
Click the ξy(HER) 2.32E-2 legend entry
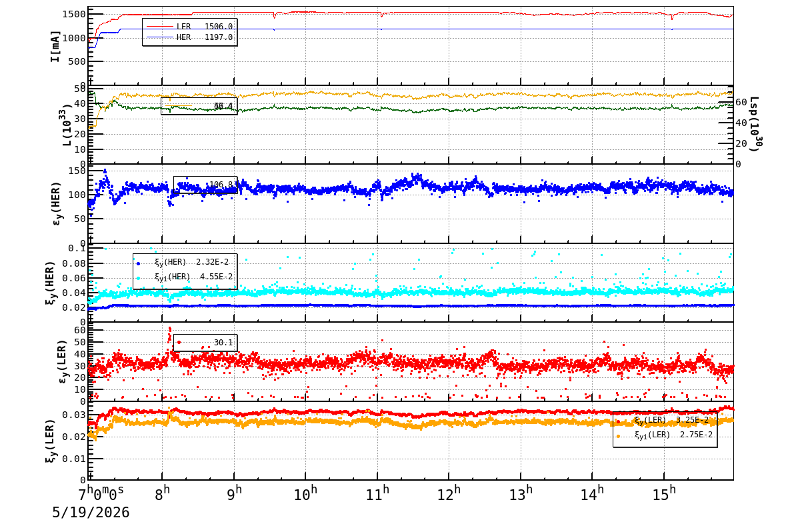[184, 262]
